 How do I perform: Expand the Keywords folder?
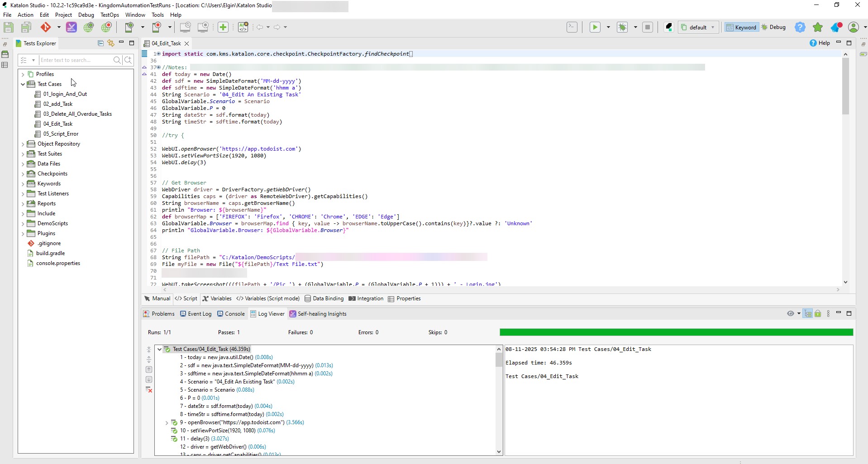coord(23,184)
